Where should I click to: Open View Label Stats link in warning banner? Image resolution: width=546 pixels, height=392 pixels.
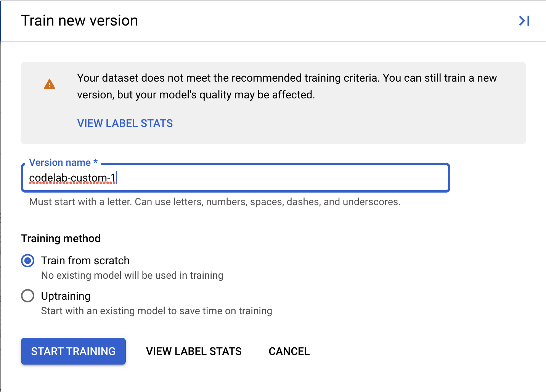point(125,124)
